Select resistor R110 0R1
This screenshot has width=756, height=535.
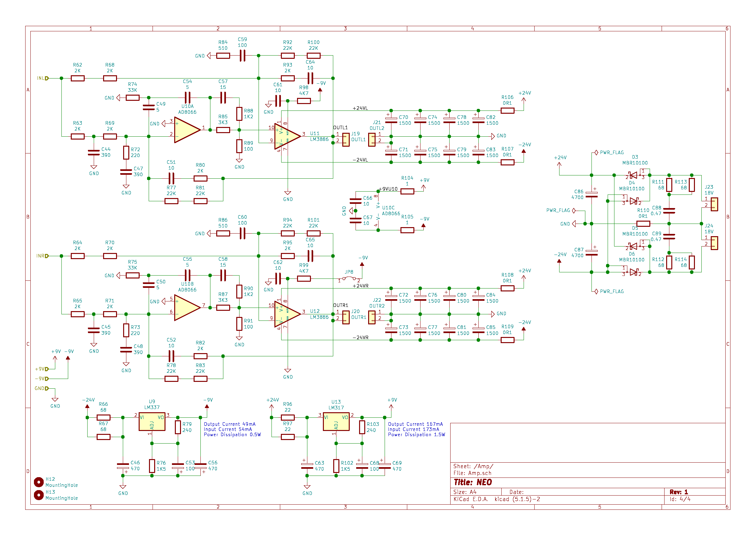point(643,224)
